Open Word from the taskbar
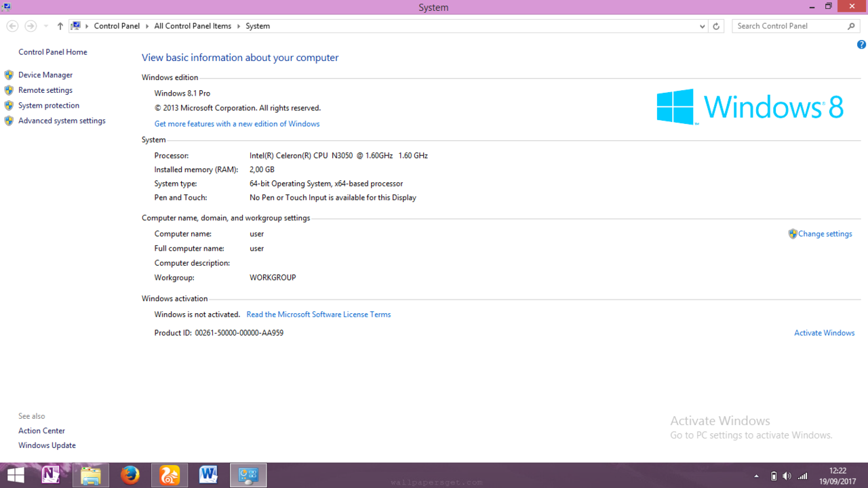 208,475
